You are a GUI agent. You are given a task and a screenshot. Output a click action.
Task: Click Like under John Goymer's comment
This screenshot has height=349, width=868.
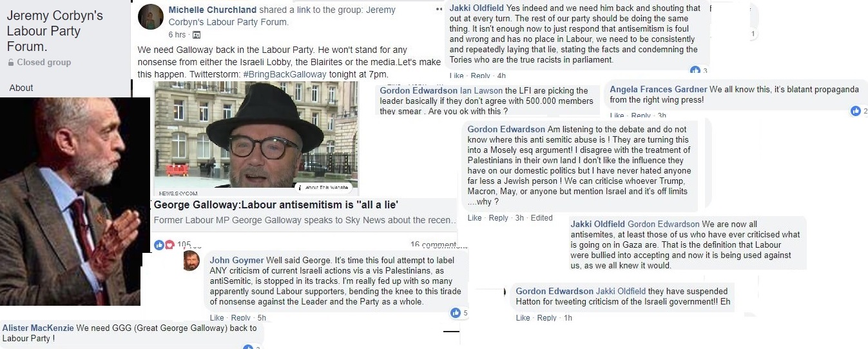tap(217, 318)
